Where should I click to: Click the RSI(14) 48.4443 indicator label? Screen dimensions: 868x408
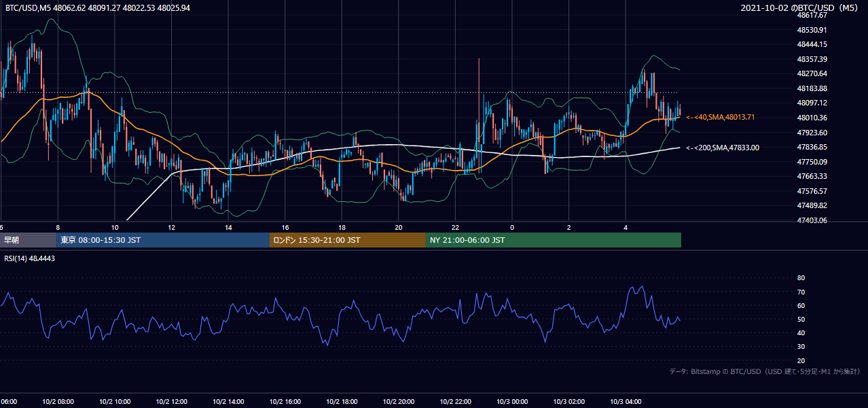pos(30,258)
